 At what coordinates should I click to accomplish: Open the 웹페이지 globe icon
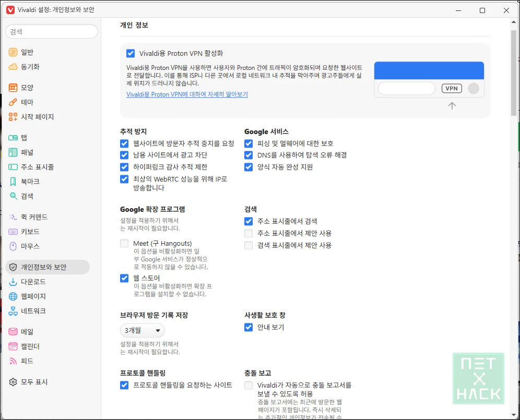coord(13,296)
